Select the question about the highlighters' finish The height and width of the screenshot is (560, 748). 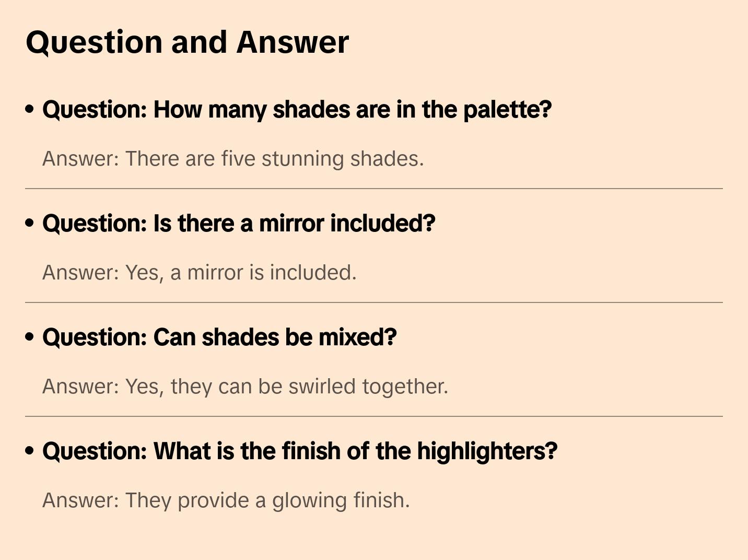tap(300, 451)
